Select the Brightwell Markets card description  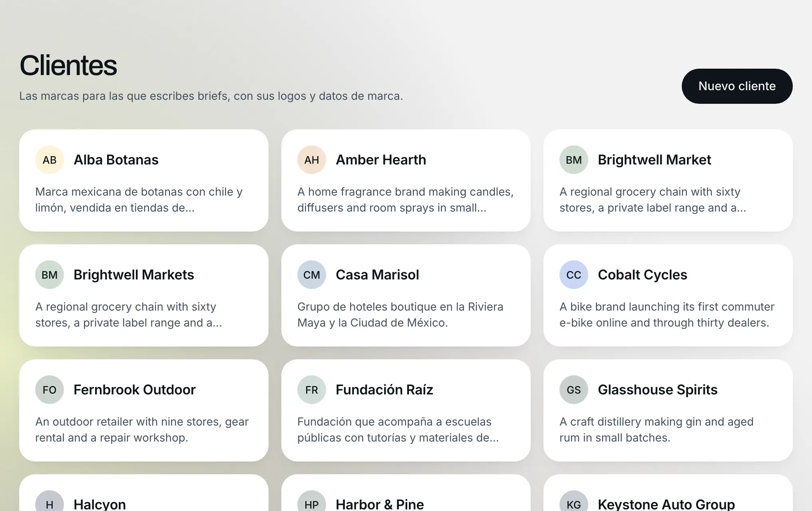coord(129,315)
